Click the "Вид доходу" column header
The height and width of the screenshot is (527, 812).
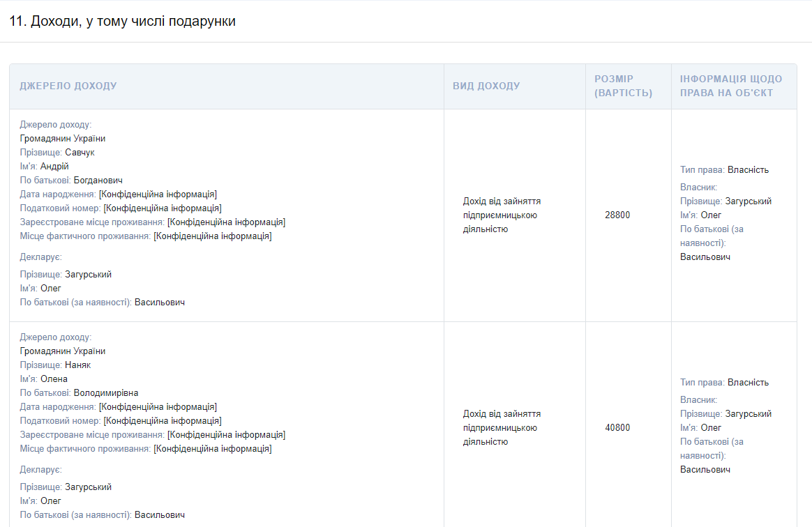click(486, 86)
